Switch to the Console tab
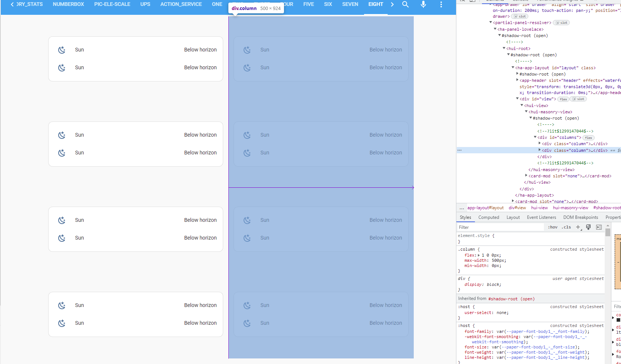 [521, 2]
